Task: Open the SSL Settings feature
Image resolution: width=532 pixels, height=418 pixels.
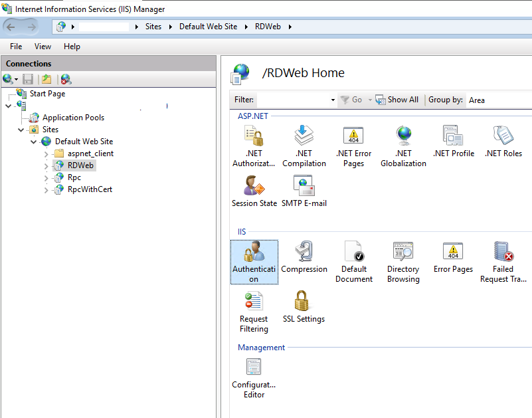Action: 304,307
